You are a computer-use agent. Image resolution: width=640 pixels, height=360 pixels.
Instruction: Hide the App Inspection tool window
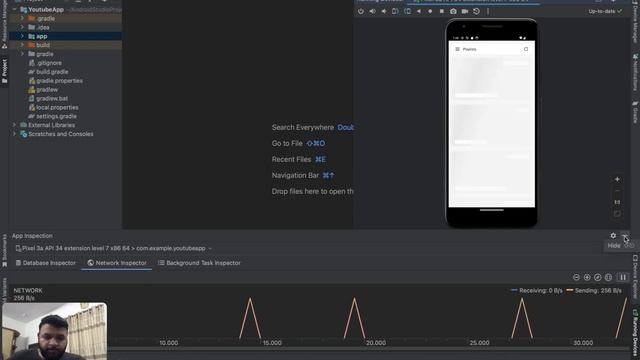624,236
